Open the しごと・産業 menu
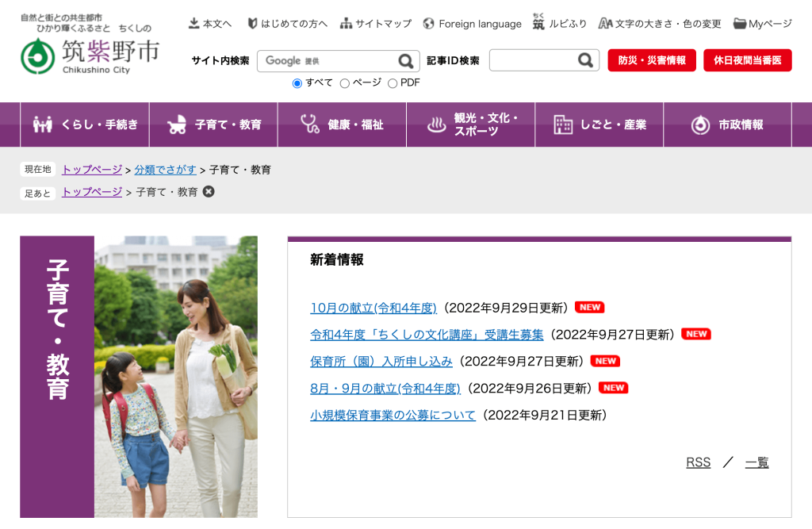The width and height of the screenshot is (812, 529). tap(599, 124)
